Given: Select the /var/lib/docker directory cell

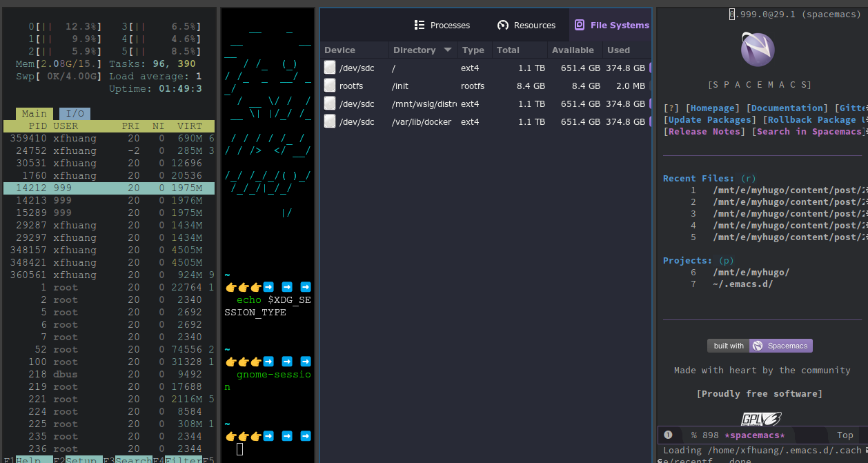Looking at the screenshot, I should click(x=421, y=121).
